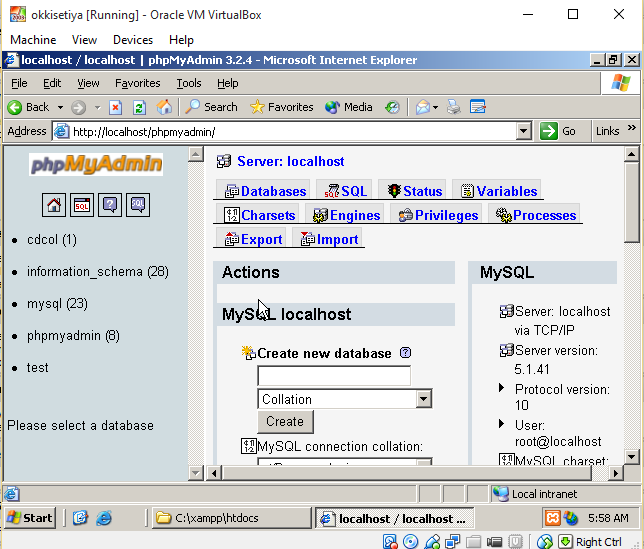Screen dimensions: 644x549
Task: Click the XAMPP tray icon
Action: tap(552, 518)
